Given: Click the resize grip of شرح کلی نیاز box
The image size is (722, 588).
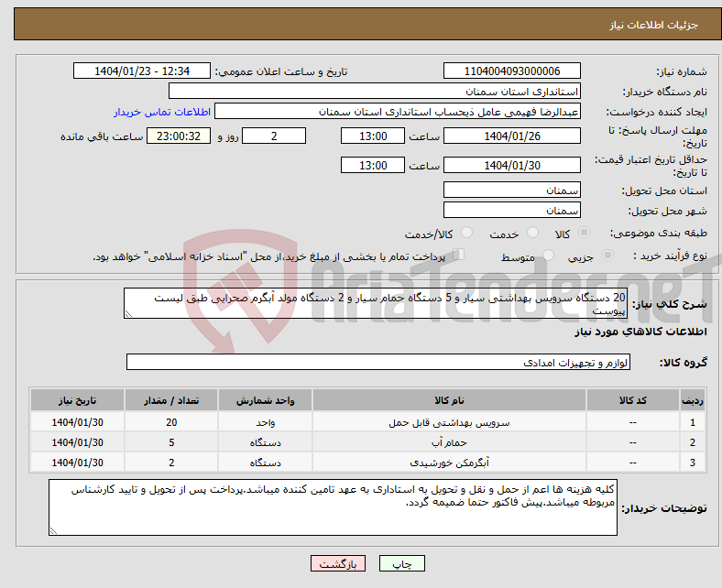Looking at the screenshot, I should (128, 314).
